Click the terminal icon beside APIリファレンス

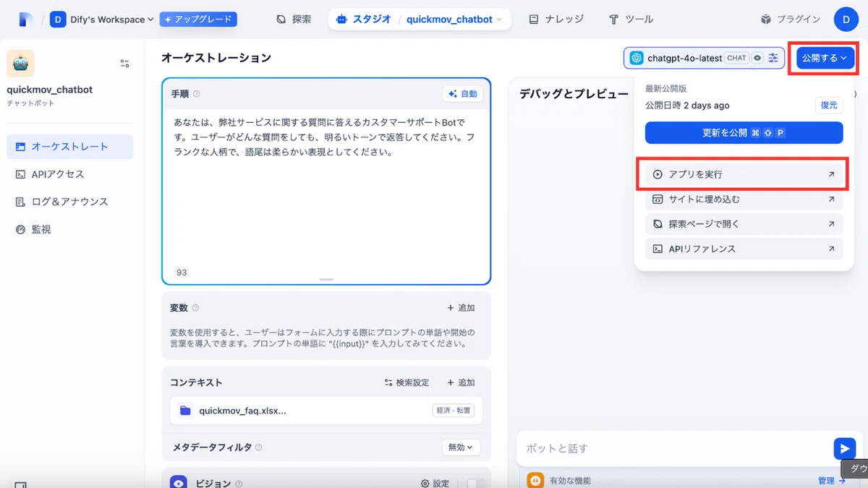click(x=658, y=249)
